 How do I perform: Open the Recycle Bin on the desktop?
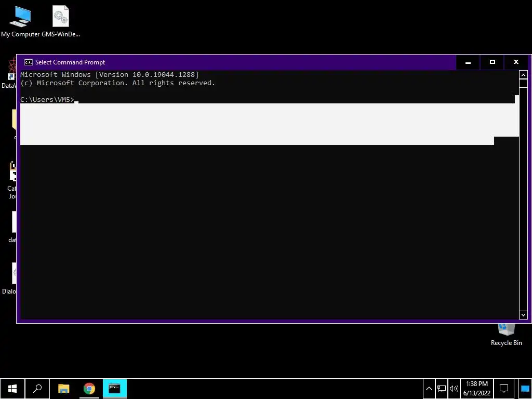[506, 335]
